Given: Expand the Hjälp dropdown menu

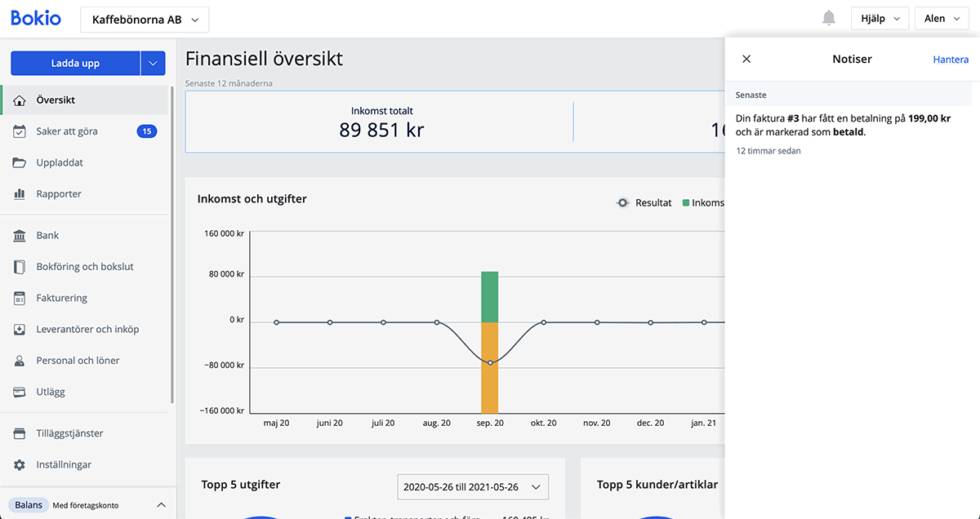Looking at the screenshot, I should (879, 19).
